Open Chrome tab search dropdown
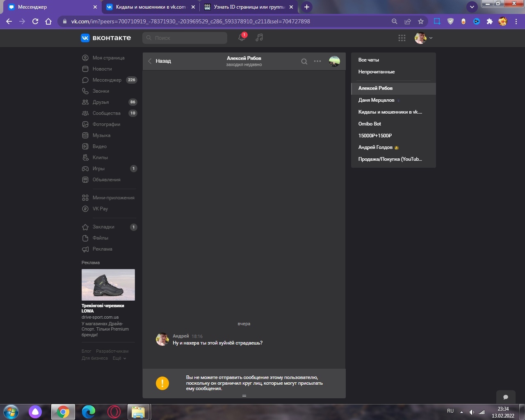This screenshot has width=525, height=420. tap(472, 7)
